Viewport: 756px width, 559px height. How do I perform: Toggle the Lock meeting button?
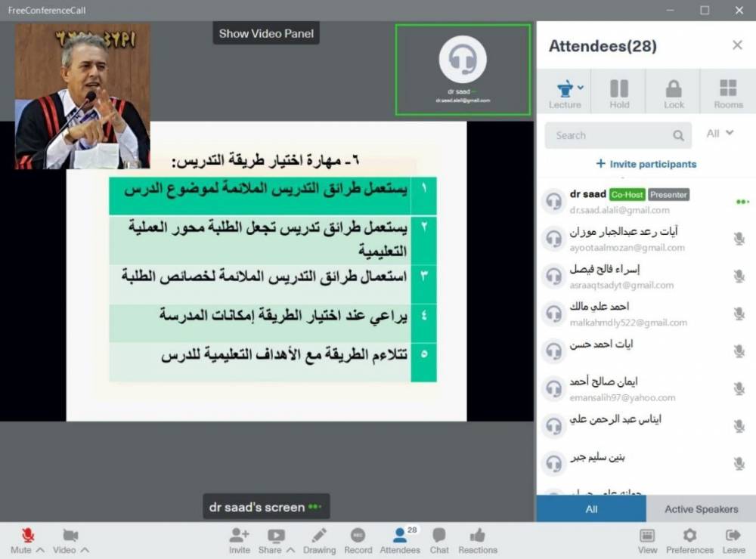click(674, 92)
